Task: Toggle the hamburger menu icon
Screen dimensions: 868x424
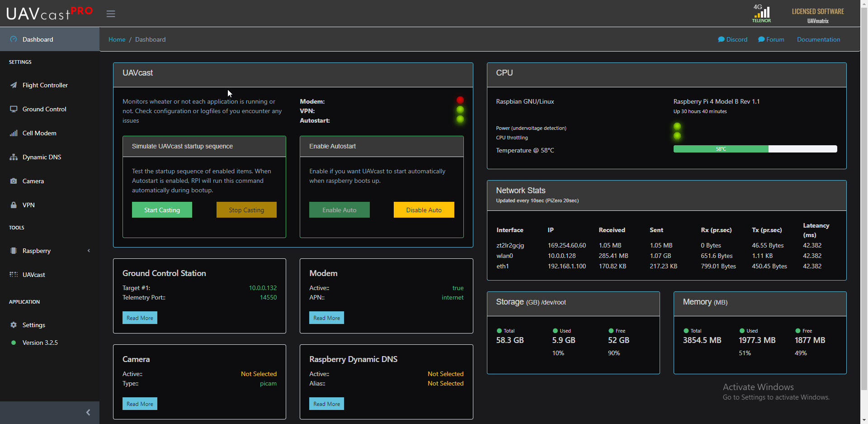Action: pos(111,14)
